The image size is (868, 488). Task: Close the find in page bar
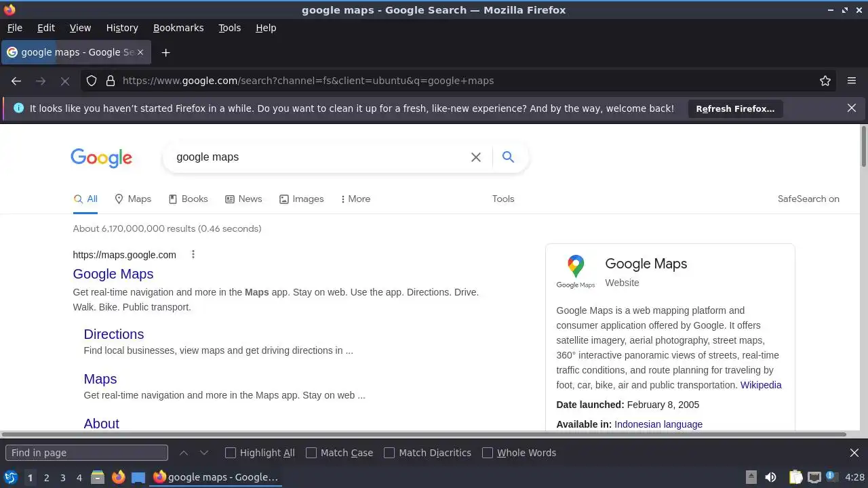(854, 453)
